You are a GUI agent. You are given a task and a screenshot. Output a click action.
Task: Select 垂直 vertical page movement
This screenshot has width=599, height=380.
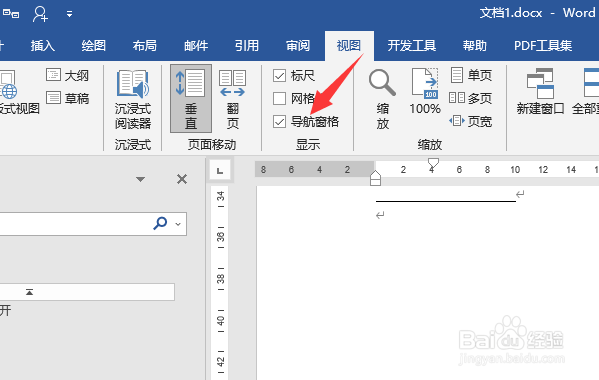191,99
